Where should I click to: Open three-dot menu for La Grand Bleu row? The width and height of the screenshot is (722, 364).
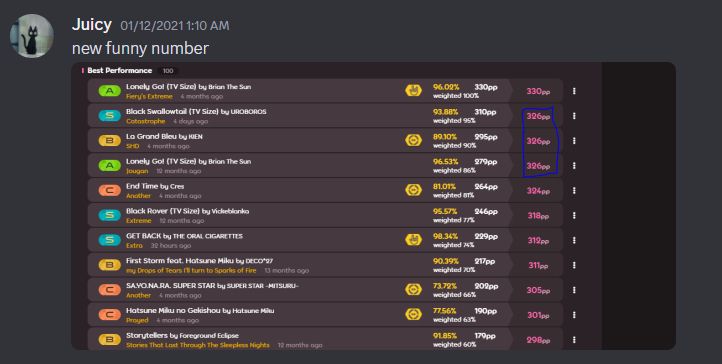[x=574, y=141]
